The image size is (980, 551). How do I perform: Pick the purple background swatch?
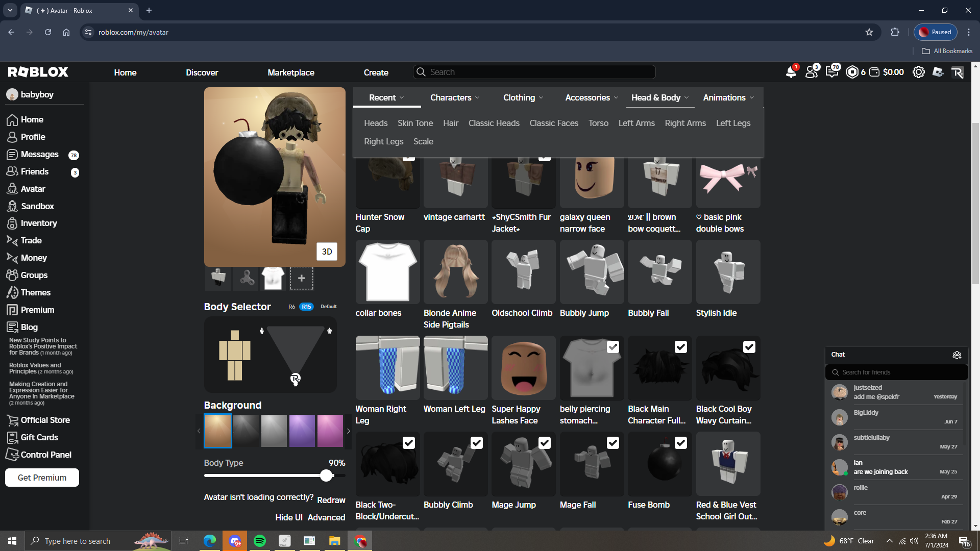302,431
